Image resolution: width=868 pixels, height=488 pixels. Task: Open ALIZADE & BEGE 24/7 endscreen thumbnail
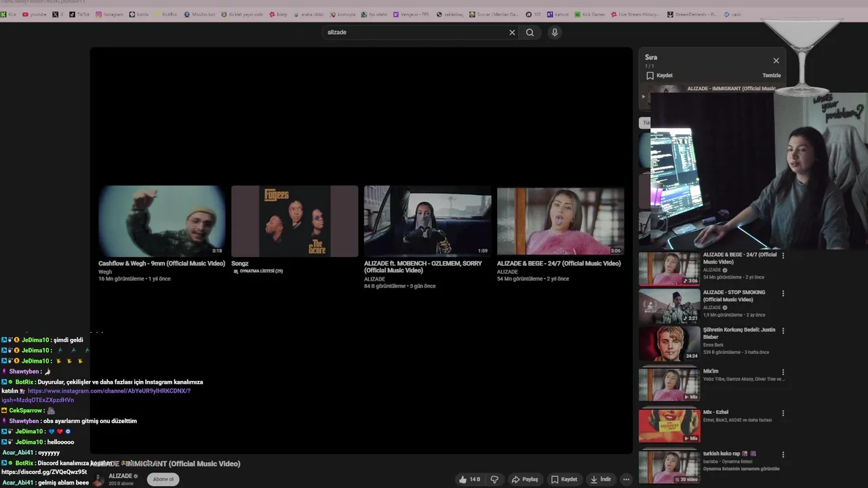[560, 221]
